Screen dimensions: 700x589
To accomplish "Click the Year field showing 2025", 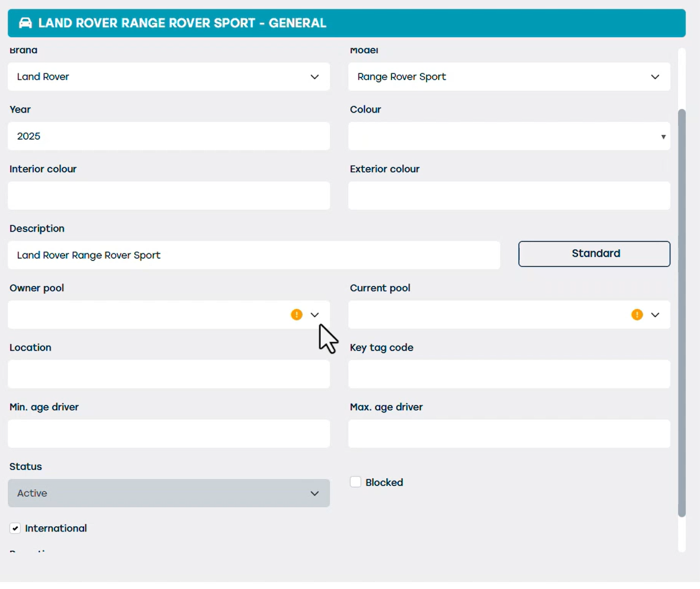I will click(169, 136).
